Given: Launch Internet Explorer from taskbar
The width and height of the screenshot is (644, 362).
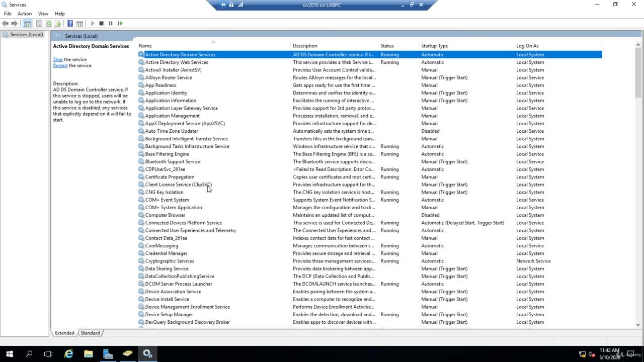Looking at the screenshot, I should (69, 354).
